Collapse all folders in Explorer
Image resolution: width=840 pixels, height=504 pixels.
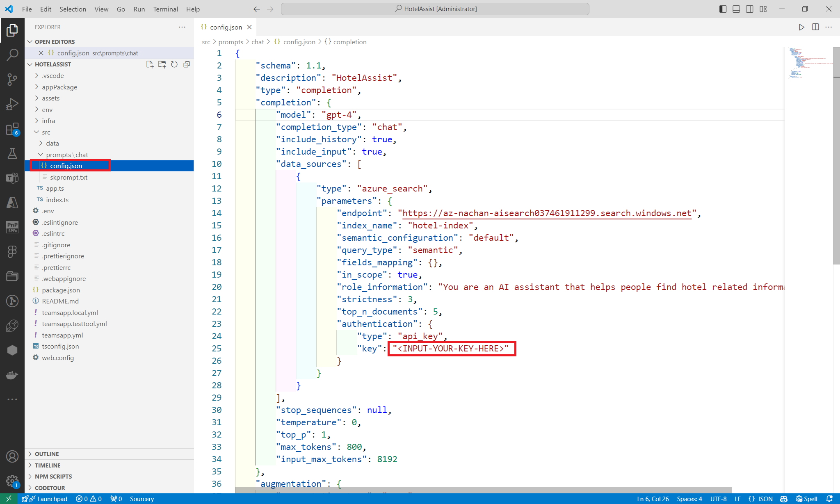coord(187,64)
